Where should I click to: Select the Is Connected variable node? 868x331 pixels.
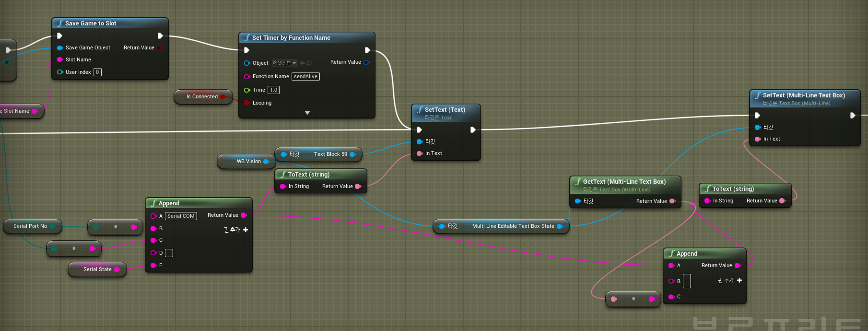[x=203, y=97]
